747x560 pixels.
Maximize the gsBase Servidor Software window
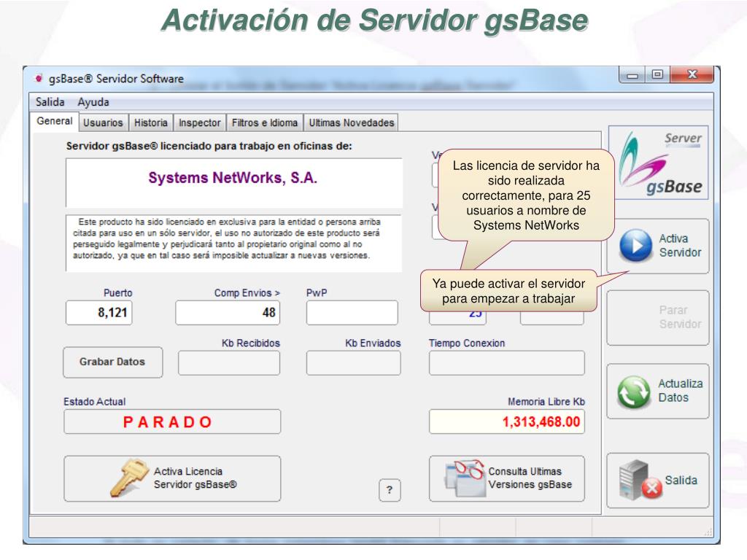point(657,75)
